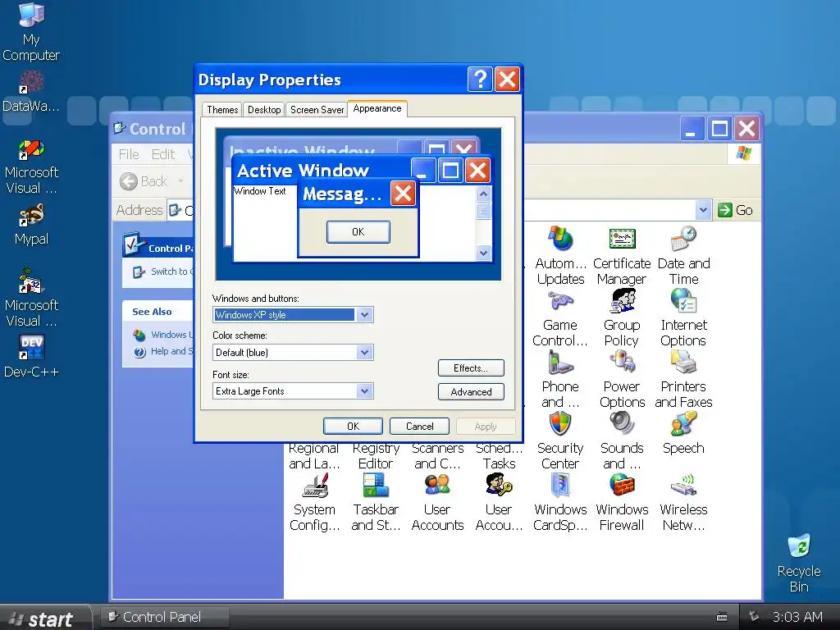Click Display Properties help question button
Viewport: 840px width, 630px height.
pyautogui.click(x=480, y=80)
